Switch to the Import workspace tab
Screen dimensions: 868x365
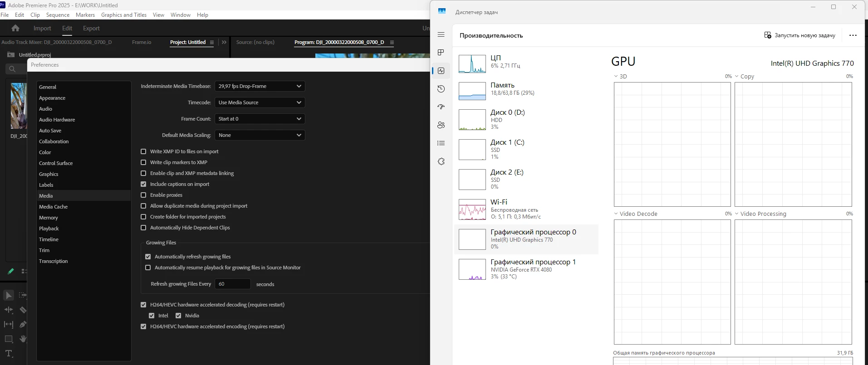click(42, 28)
